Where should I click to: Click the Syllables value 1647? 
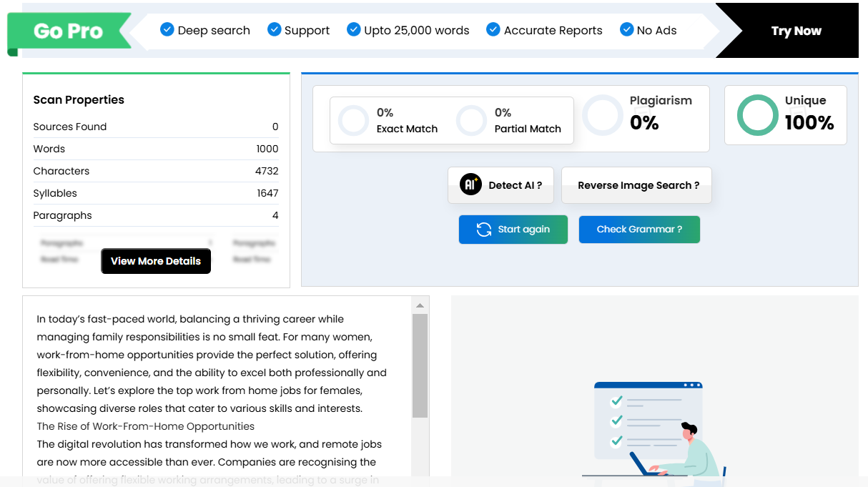[267, 193]
